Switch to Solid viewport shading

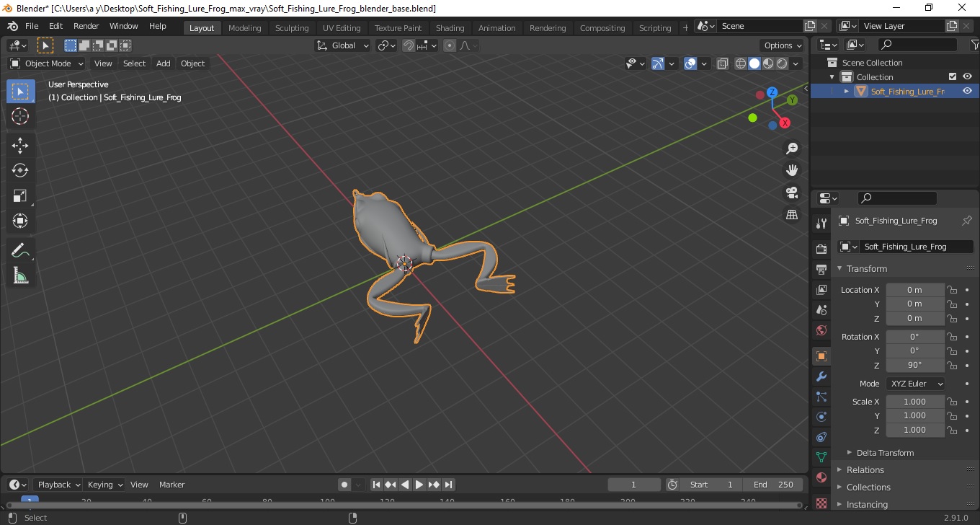pos(754,63)
